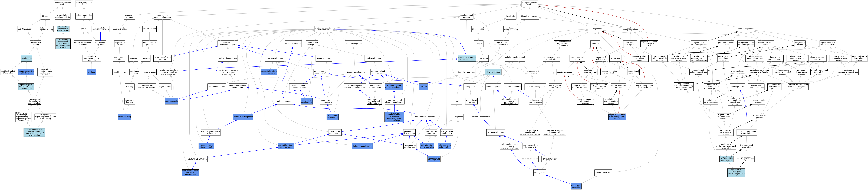Click the 'neuron differentiation' node
The image size is (868, 190).
[x=481, y=117]
